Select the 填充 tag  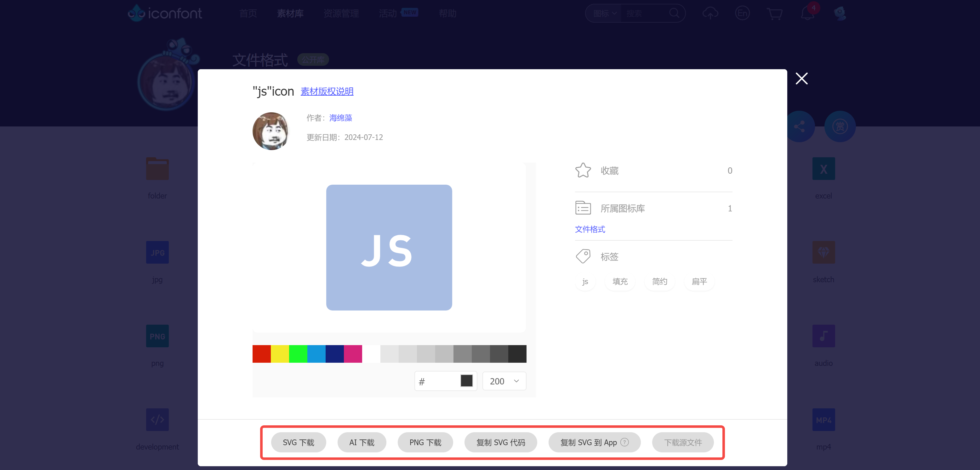tap(620, 282)
